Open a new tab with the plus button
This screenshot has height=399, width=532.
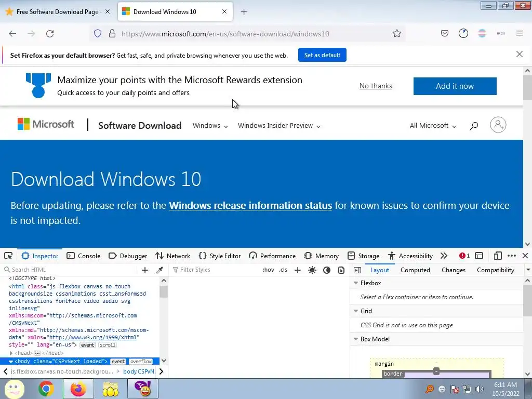point(244,12)
